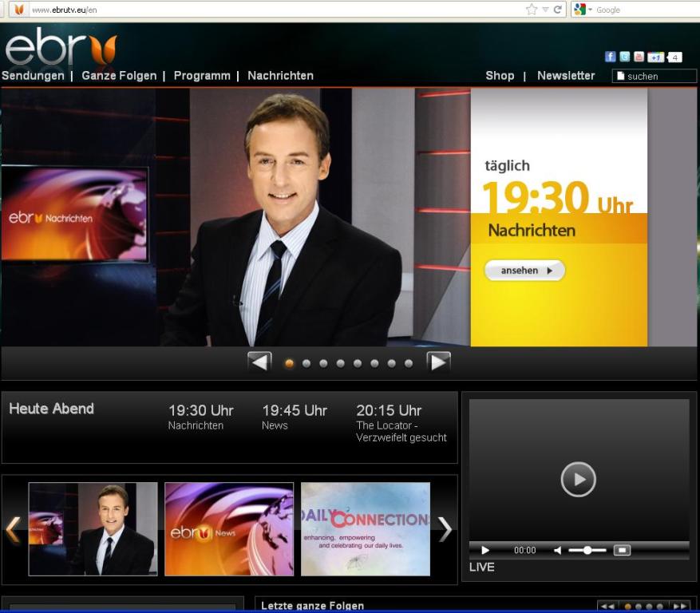Open the address bar history dropdown arrow
This screenshot has height=613, width=700.
point(546,10)
